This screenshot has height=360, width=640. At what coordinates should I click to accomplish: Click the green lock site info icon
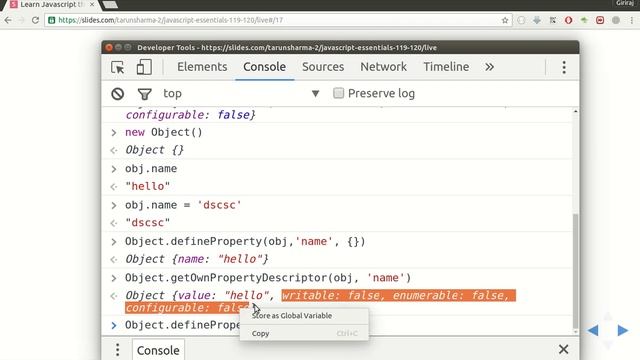coord(51,20)
